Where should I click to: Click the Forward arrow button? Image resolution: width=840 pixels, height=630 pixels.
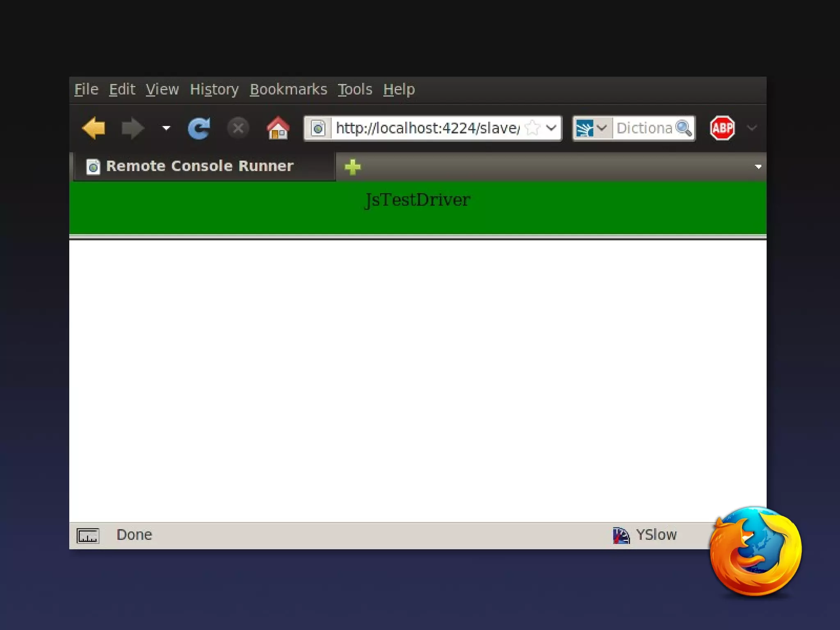[x=132, y=128]
